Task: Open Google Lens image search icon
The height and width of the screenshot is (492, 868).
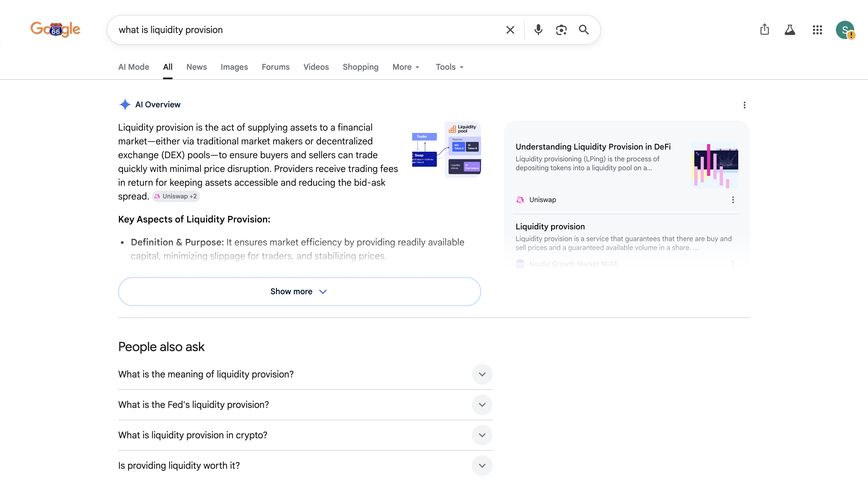Action: click(x=561, y=30)
